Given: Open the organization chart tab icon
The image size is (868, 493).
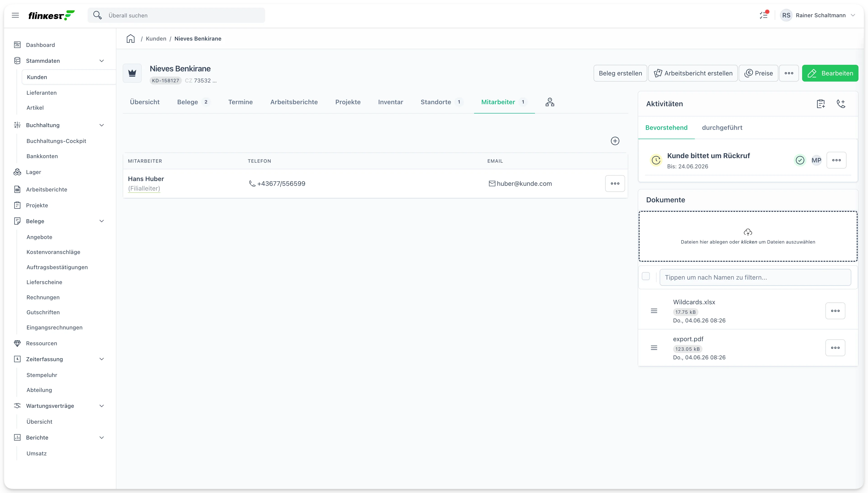Looking at the screenshot, I should (550, 102).
